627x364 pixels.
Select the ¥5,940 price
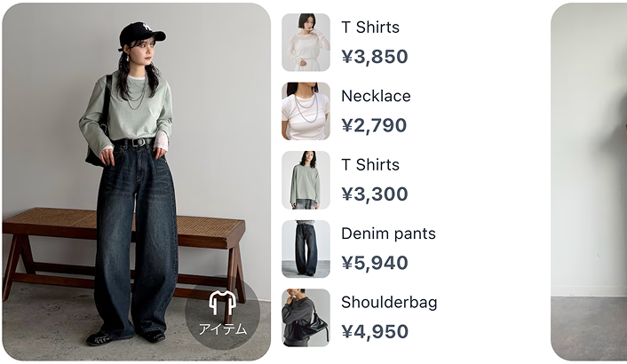(x=375, y=263)
